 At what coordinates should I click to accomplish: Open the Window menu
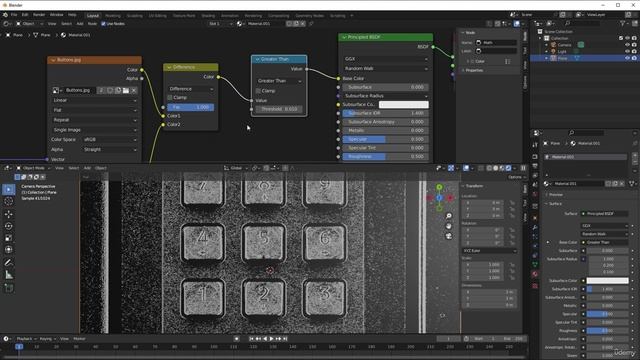[x=56, y=15]
